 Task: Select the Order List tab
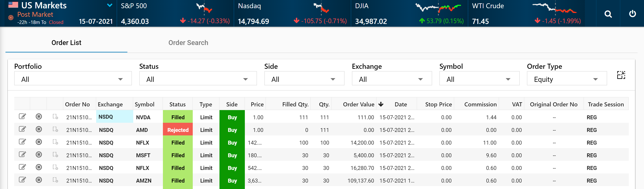coord(66,43)
